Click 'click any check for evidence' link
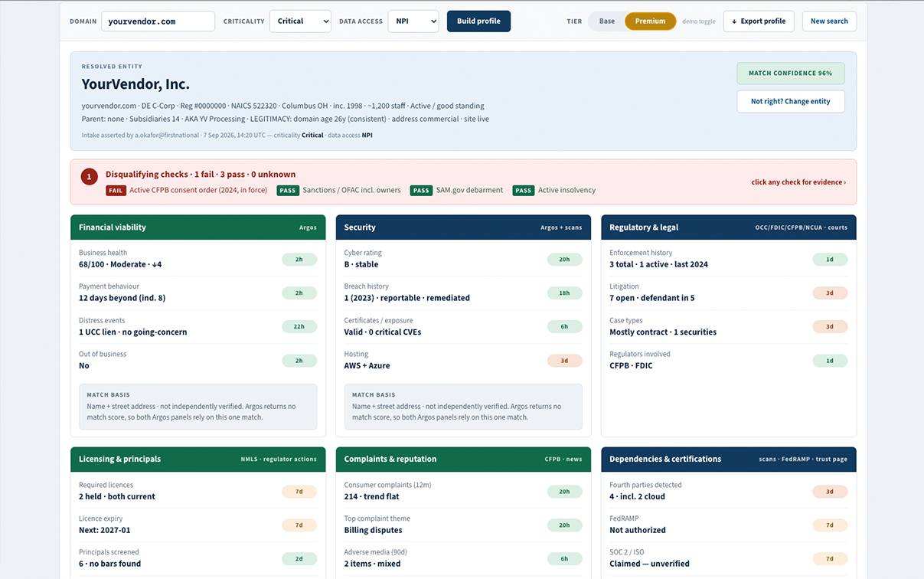The image size is (924, 579). coord(798,182)
